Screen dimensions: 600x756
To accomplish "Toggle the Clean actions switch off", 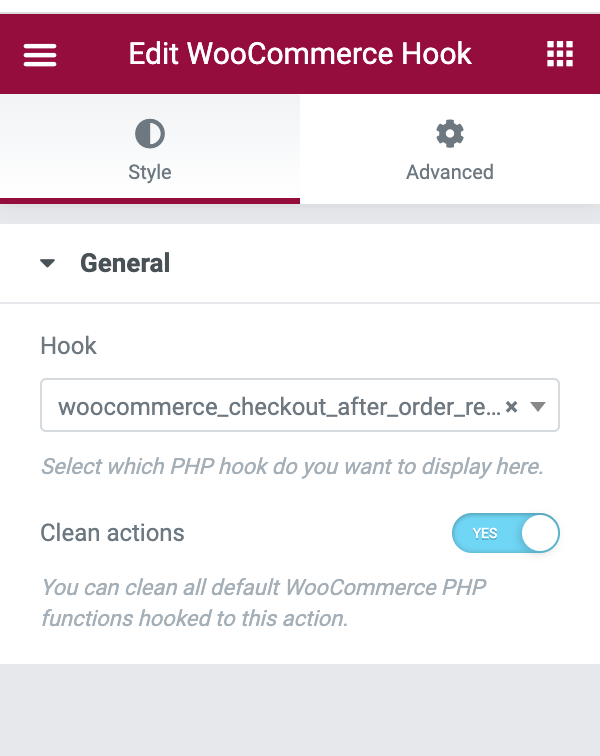I will pos(505,533).
